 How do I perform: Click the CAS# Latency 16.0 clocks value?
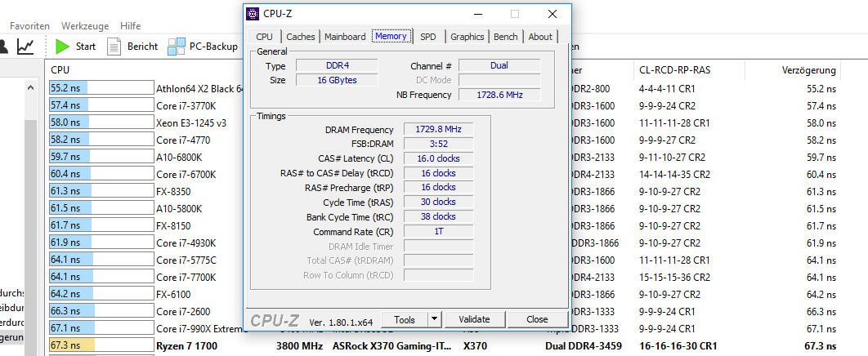438,158
